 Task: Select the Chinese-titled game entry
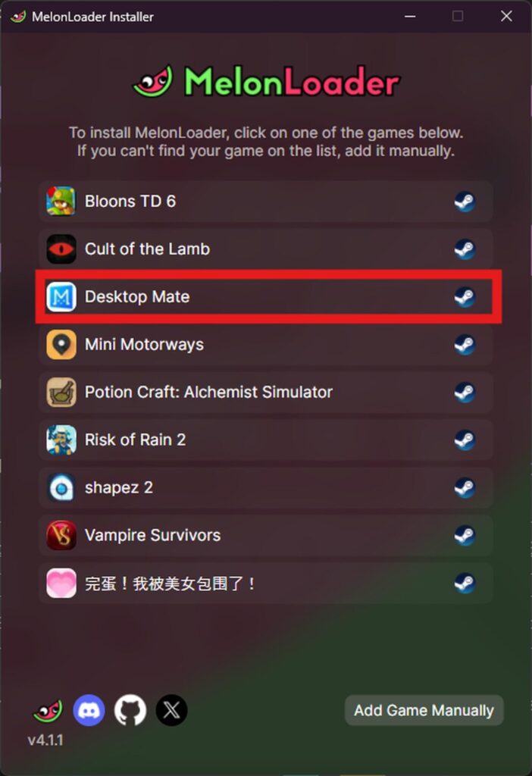(266, 583)
